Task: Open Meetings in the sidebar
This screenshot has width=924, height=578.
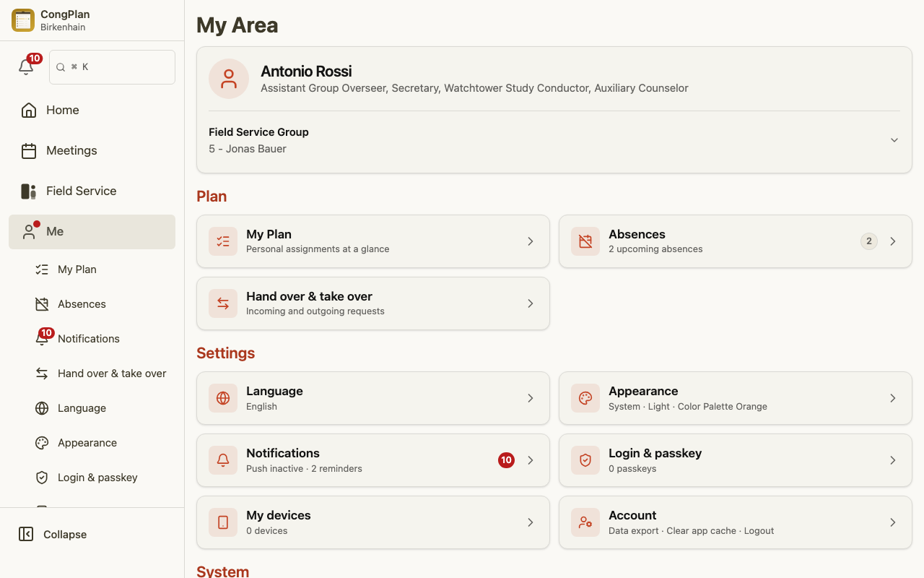Action: [x=92, y=150]
